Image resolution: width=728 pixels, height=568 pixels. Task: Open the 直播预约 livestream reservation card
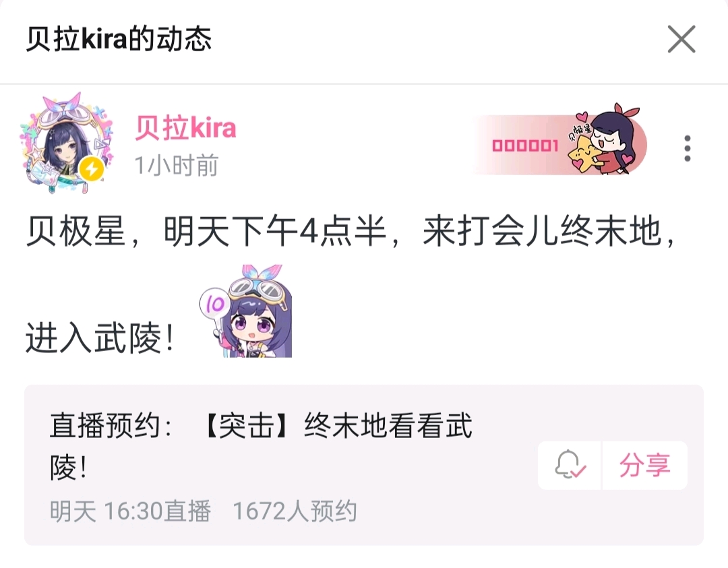tap(364, 465)
